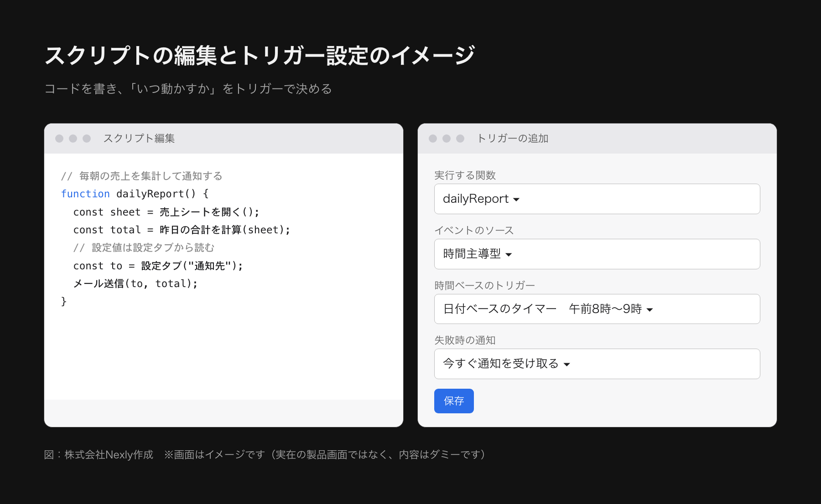
Task: Click the スクリプト編集 window title
Action: 139,138
